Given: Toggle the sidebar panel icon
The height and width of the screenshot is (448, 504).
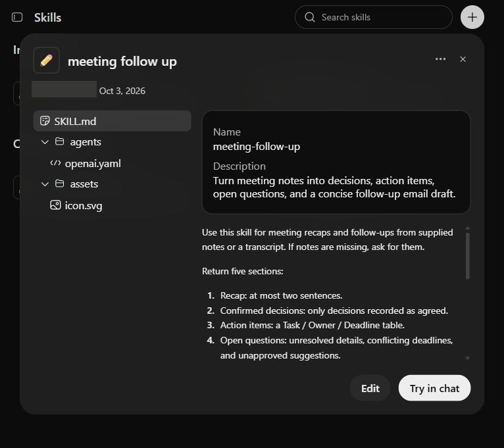Looking at the screenshot, I should 17,17.
